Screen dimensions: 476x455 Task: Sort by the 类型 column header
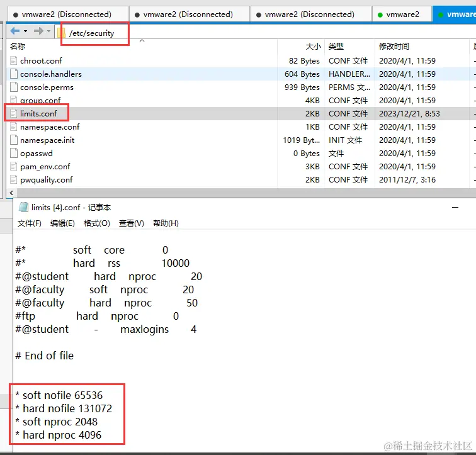(336, 47)
